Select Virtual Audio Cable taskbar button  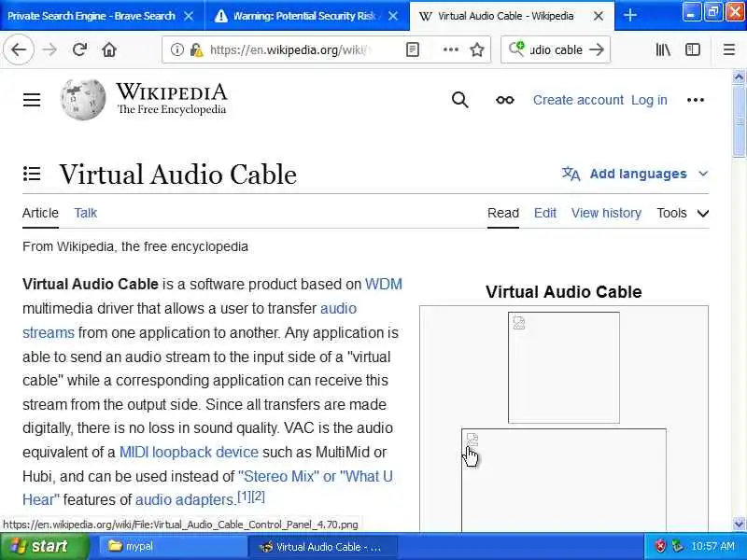[322, 546]
